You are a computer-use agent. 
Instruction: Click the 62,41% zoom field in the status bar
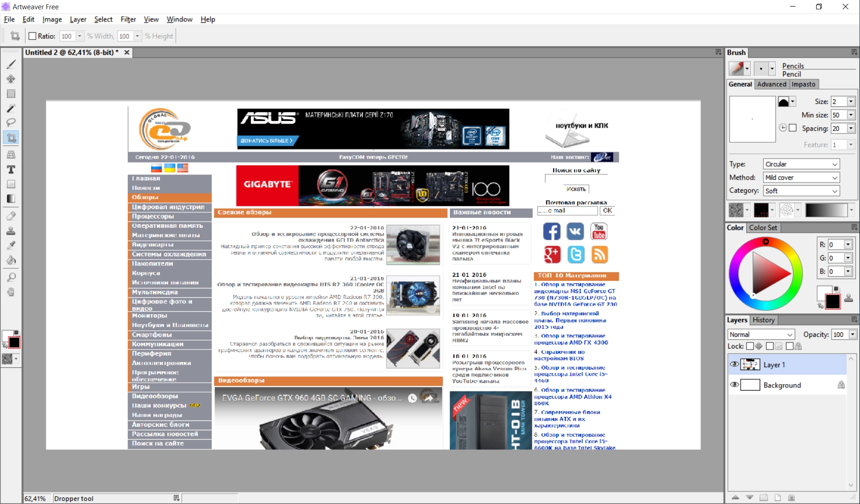coord(37,498)
